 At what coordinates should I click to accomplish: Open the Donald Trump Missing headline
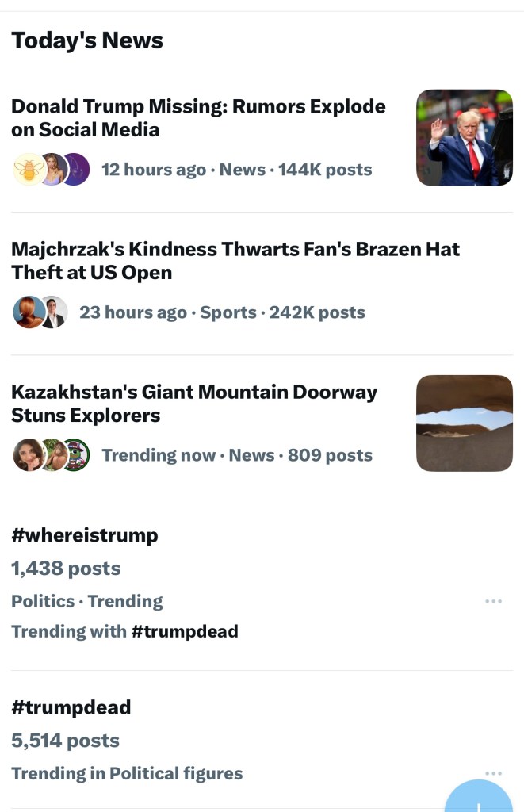click(198, 118)
